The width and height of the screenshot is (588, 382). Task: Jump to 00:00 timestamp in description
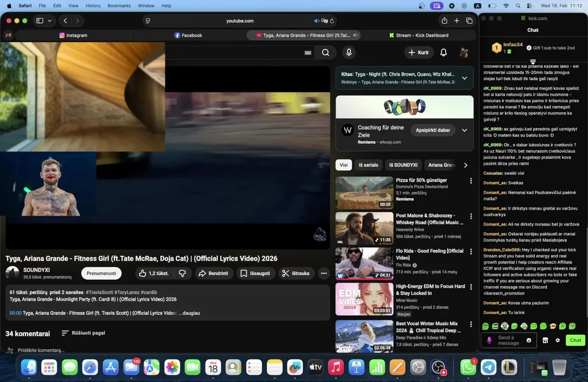coord(15,313)
